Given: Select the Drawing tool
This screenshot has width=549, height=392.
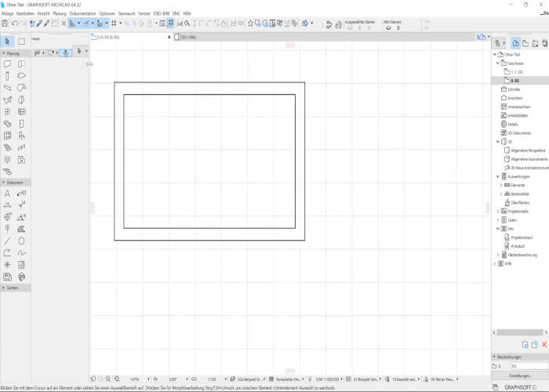Looking at the screenshot, I should click(x=21, y=265).
